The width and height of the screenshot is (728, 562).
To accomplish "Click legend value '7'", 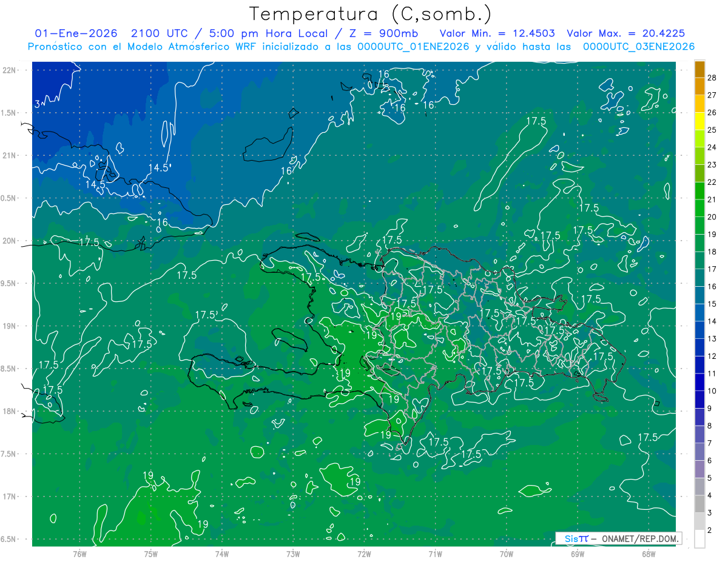I will 710,443.
